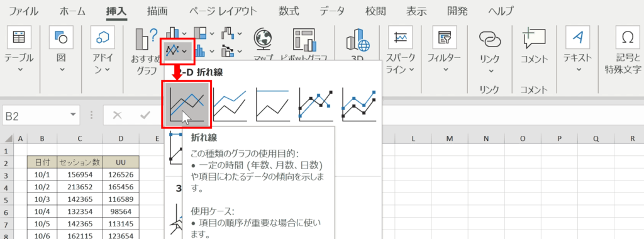Image resolution: width=644 pixels, height=239 pixels.
Task: Select the basic 2-D line chart thumbnail
Action: point(186,104)
